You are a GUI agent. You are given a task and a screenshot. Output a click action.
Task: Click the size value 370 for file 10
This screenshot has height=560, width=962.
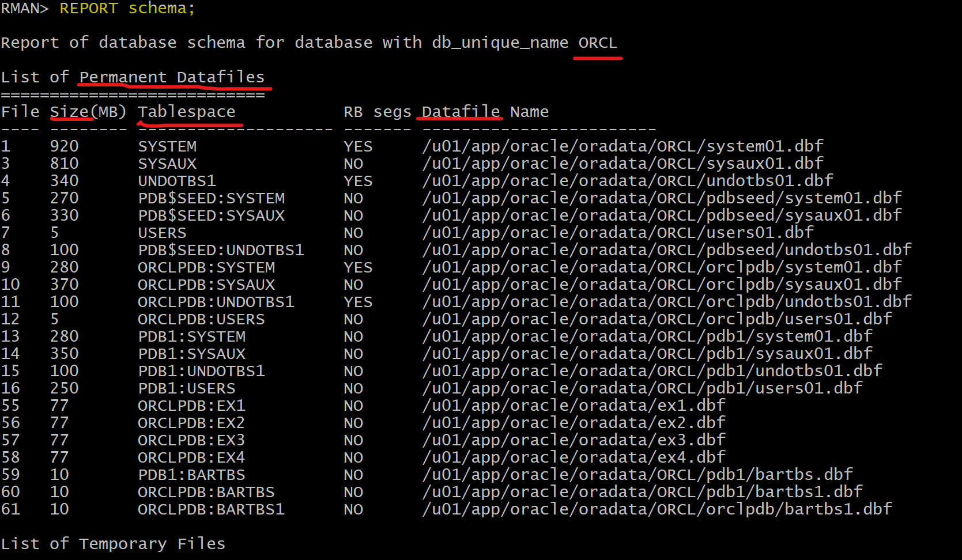click(65, 285)
